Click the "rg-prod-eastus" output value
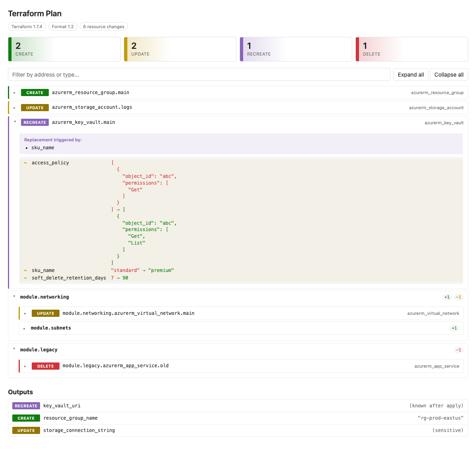Viewport: 476px width, 453px height. [x=440, y=418]
